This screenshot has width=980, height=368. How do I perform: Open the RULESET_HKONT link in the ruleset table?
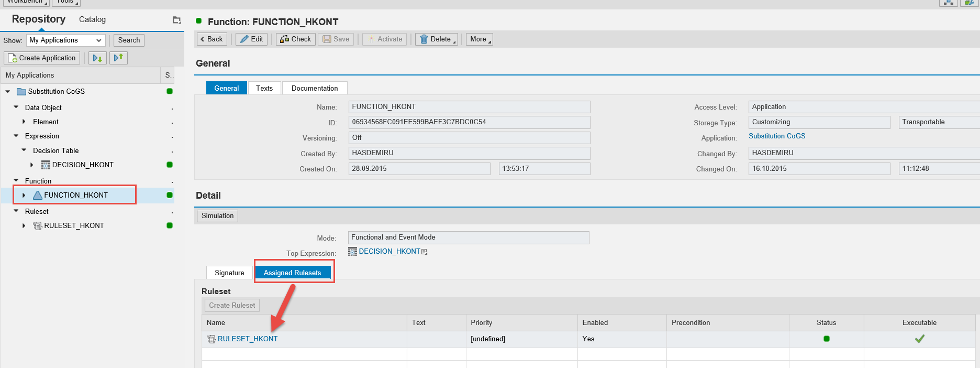tap(248, 339)
